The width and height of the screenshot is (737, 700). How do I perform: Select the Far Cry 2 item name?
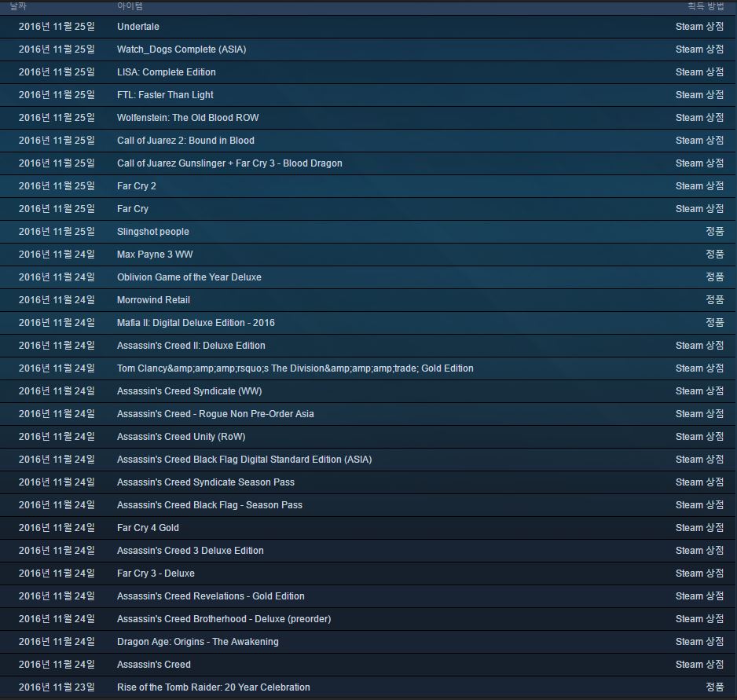pos(137,186)
